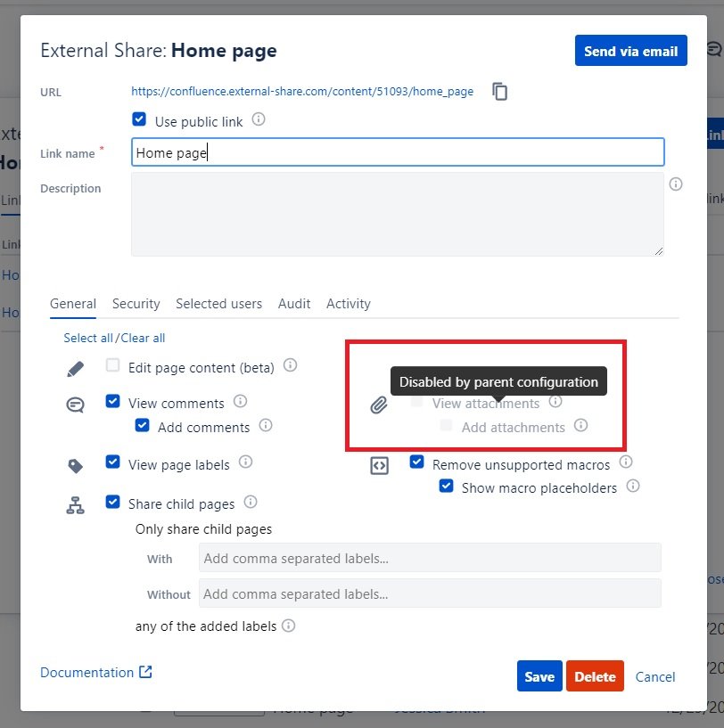Viewport: 724px width, 728px height.
Task: Click disabled Add attachments checkbox
Action: pyautogui.click(x=446, y=425)
